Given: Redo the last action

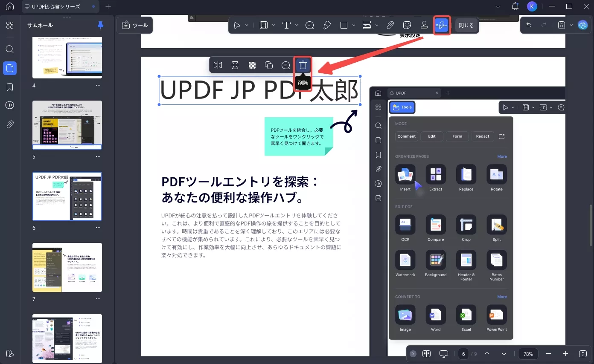Looking at the screenshot, I should 544,25.
